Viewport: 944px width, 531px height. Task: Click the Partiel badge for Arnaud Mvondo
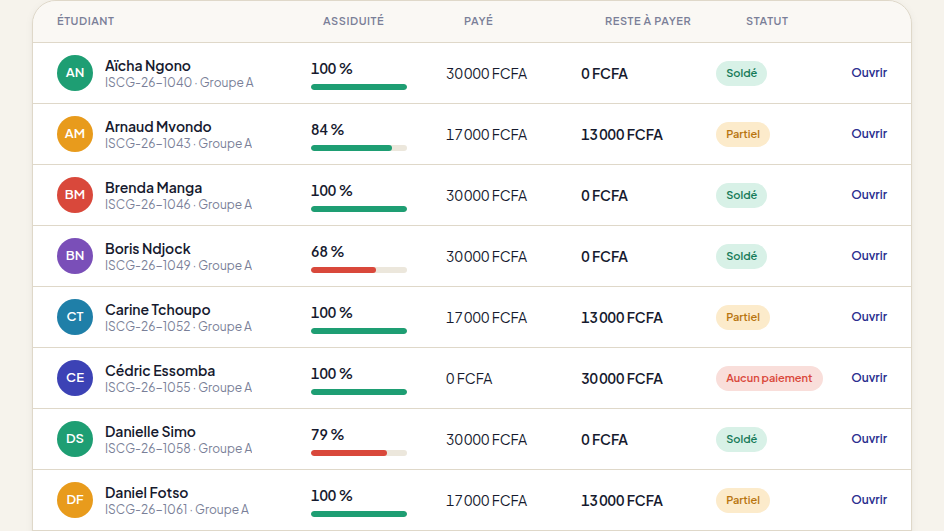[742, 134]
